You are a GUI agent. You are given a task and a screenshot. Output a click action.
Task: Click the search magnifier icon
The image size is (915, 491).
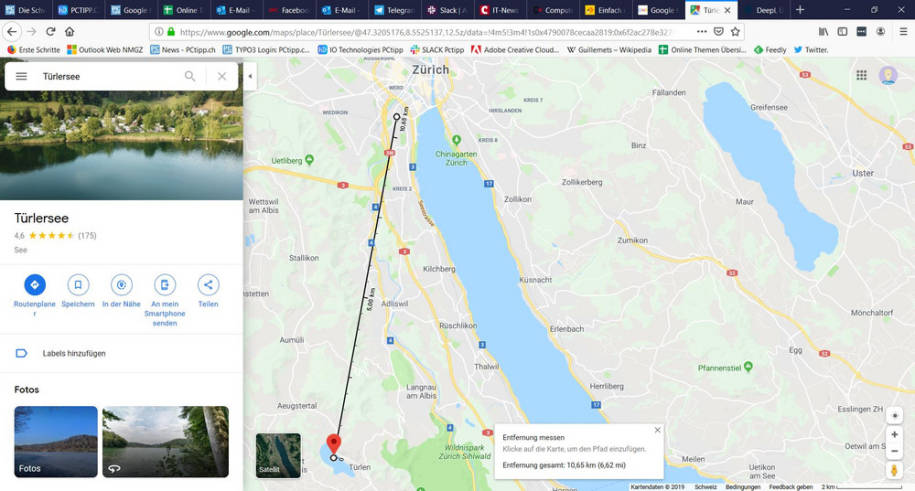[x=190, y=76]
